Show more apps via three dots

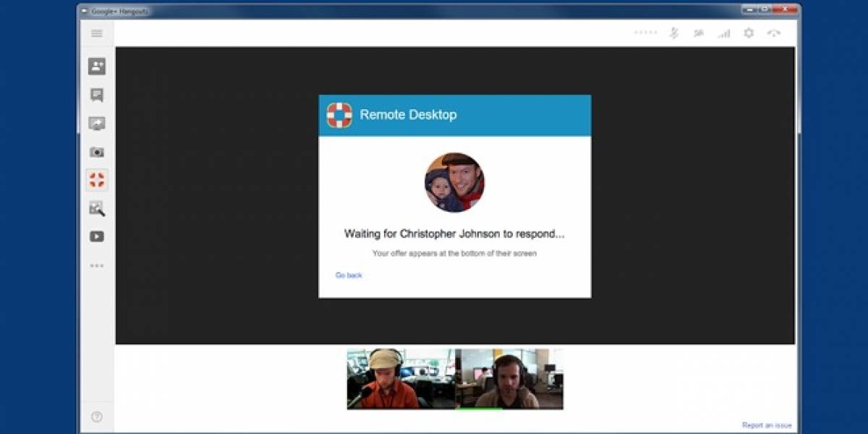(x=97, y=265)
